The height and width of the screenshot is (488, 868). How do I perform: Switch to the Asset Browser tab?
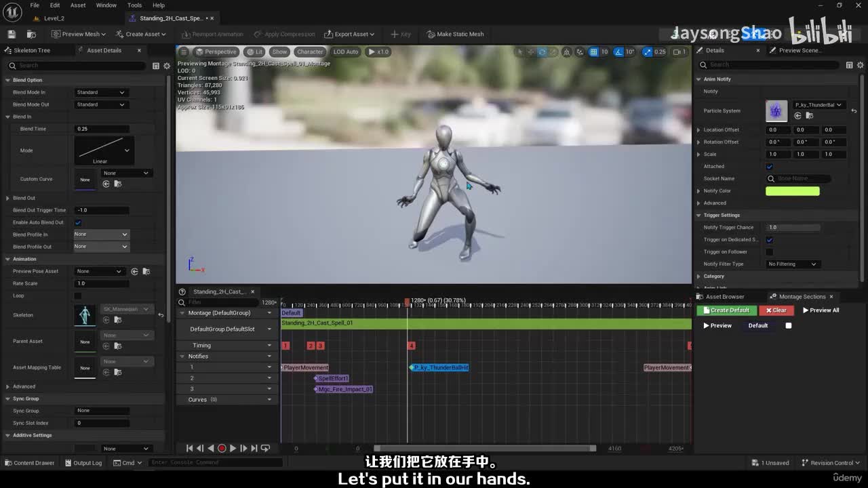[x=724, y=296]
